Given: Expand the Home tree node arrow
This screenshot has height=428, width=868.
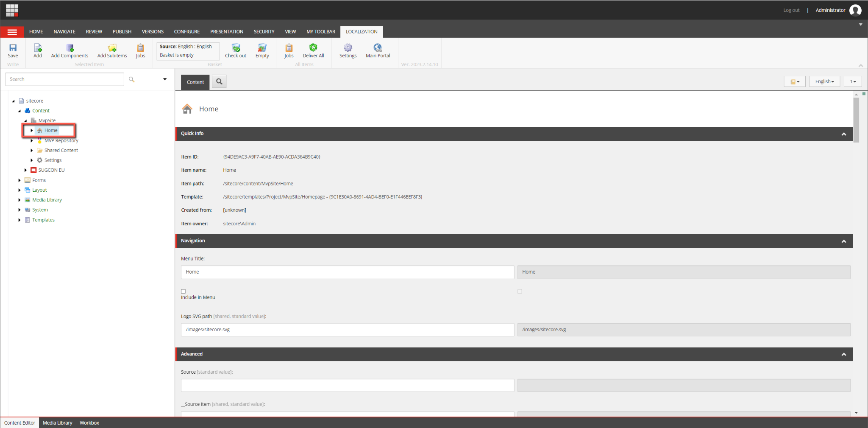Looking at the screenshot, I should [31, 131].
